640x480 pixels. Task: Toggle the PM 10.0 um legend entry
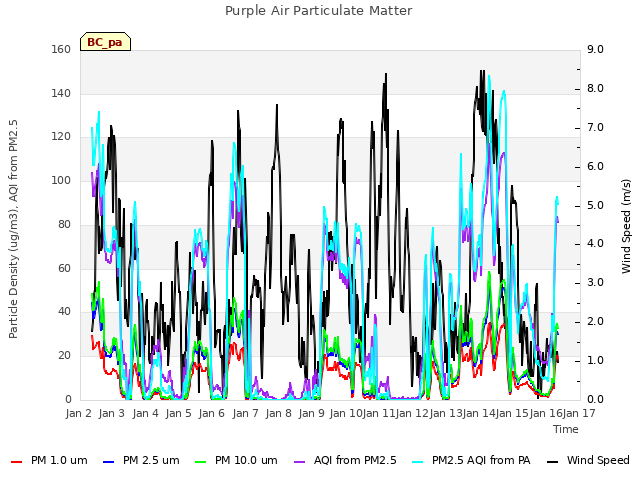236,460
